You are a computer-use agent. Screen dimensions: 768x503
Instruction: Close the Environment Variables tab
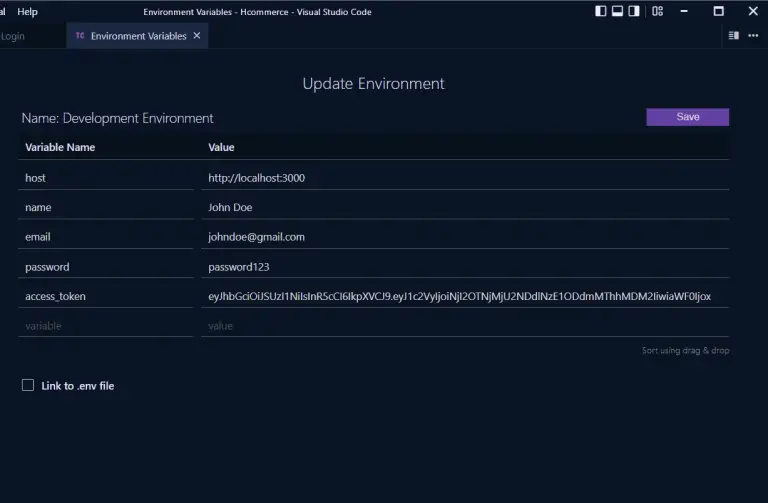pos(197,35)
